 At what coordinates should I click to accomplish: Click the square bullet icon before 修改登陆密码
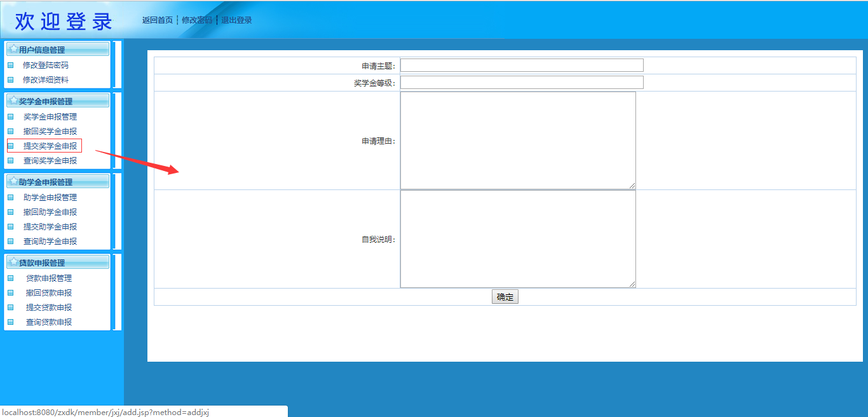(x=10, y=65)
